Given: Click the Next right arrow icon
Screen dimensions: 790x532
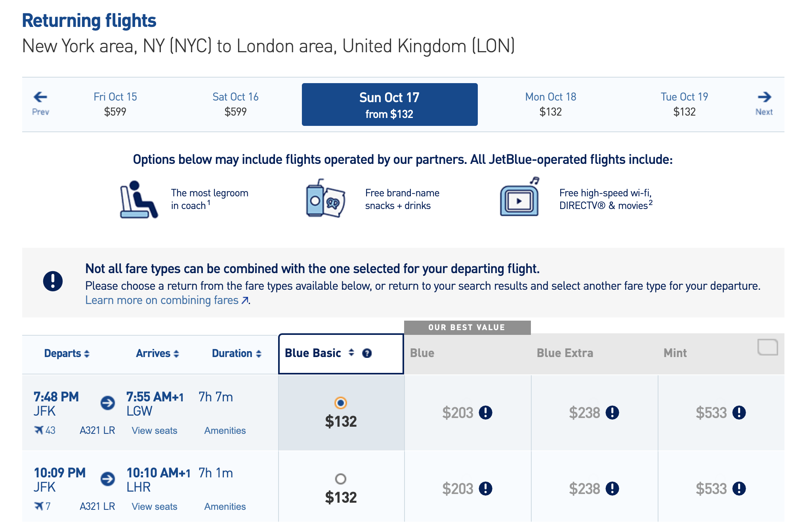Looking at the screenshot, I should tap(764, 97).
